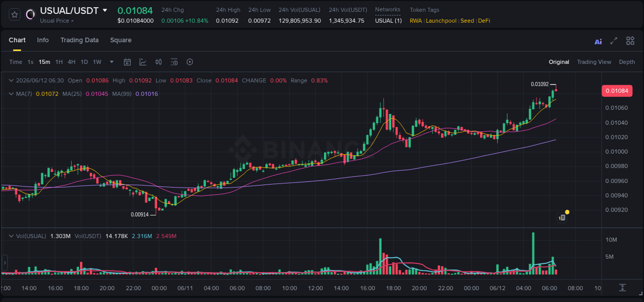The width and height of the screenshot is (644, 302).
Task: Open the go-to-date calendar icon
Action: pyautogui.click(x=127, y=62)
